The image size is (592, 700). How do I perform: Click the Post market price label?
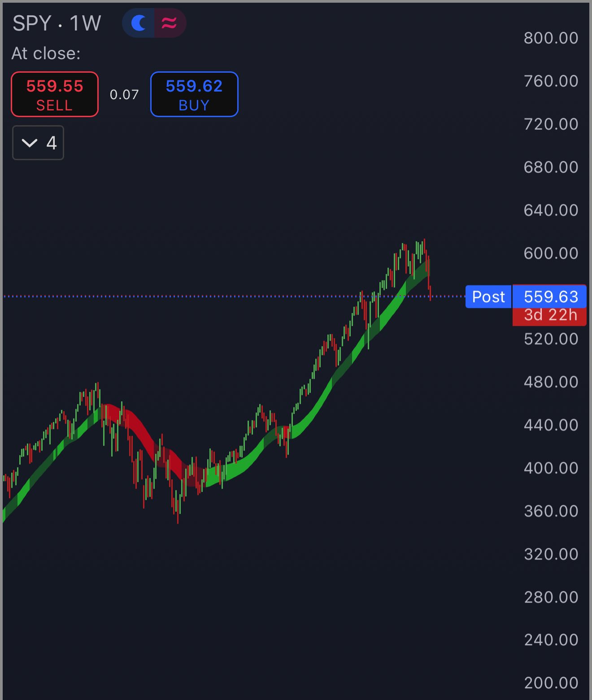point(488,297)
